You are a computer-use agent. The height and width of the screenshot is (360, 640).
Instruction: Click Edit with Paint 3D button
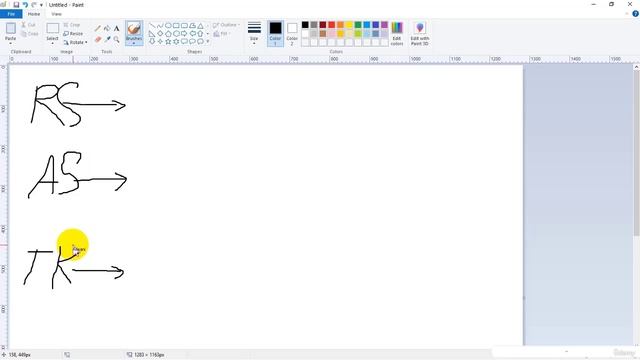tap(420, 33)
